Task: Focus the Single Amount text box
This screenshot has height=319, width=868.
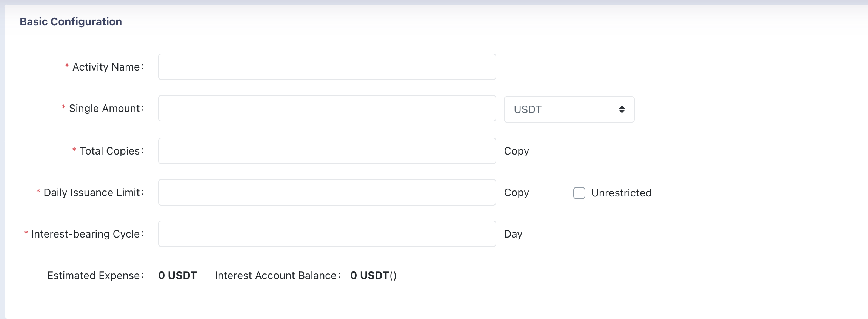Action: (x=327, y=108)
